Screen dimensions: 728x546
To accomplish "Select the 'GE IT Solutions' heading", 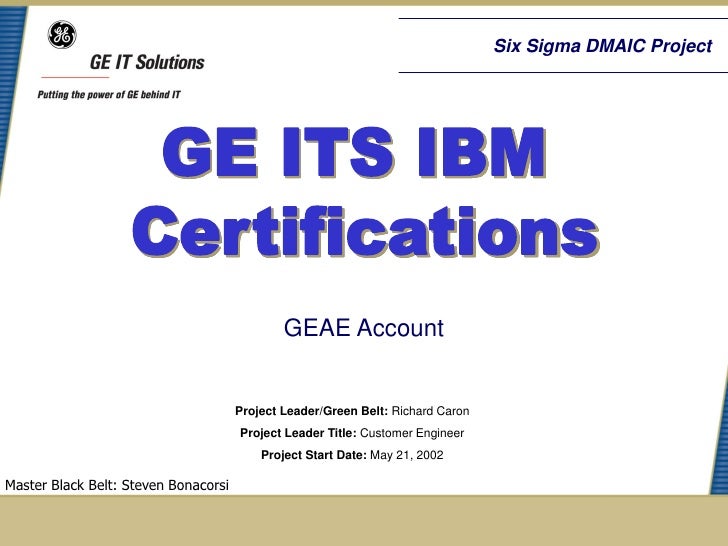I will pos(147,62).
